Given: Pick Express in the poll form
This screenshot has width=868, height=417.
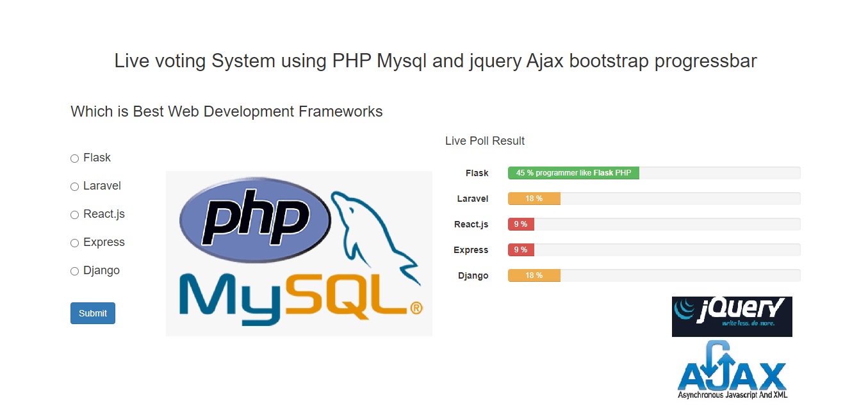Looking at the screenshot, I should (x=74, y=242).
